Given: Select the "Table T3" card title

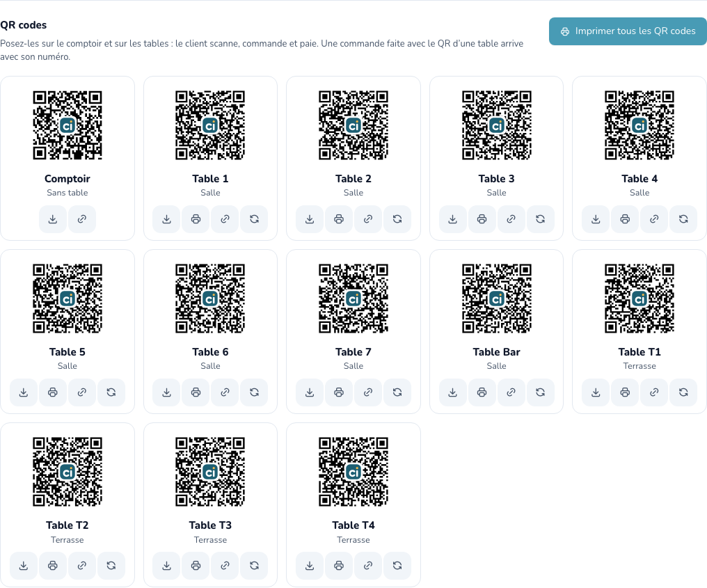Looking at the screenshot, I should 210,525.
